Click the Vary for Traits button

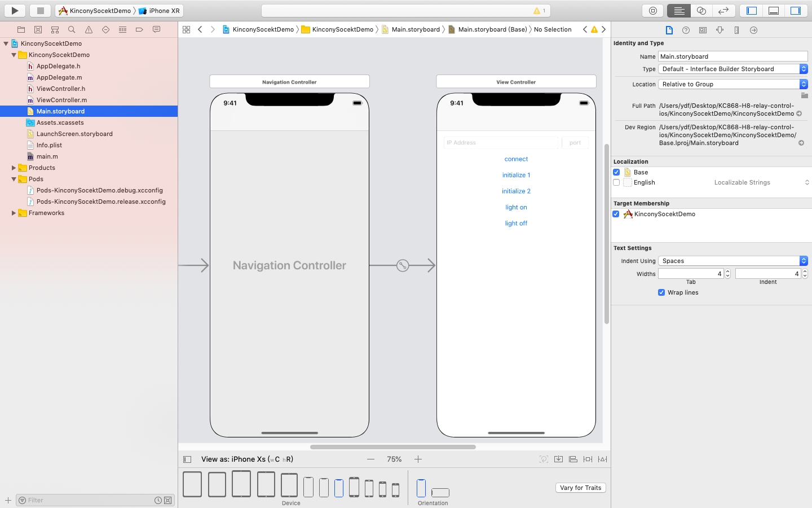580,488
